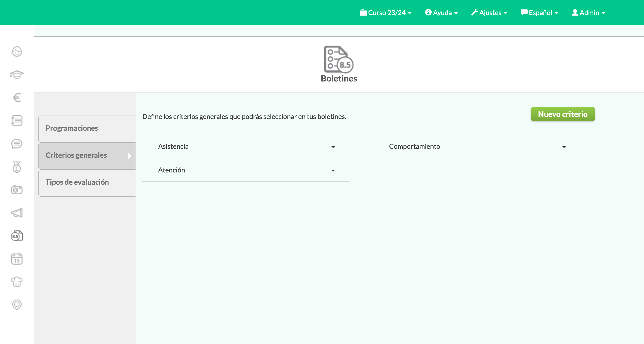Click the location pin sidebar icon
The width and height of the screenshot is (644, 344).
[17, 305]
